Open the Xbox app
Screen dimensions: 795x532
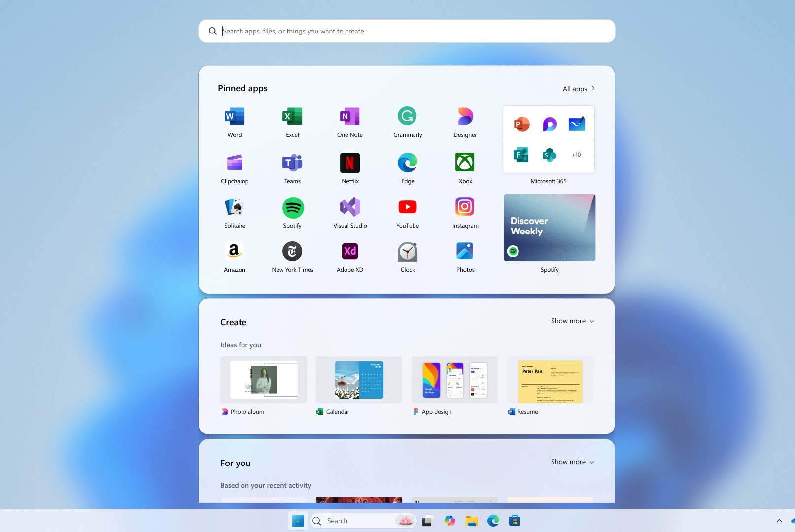[465, 167]
